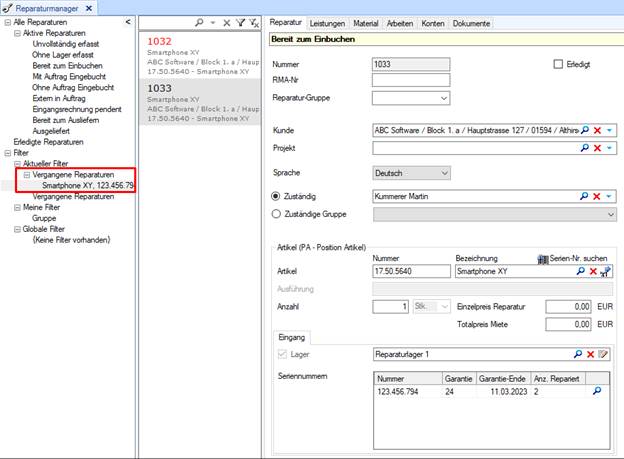Screen dimensions: 624x459
Task: Choose the Zuständige Gruppe radio option
Action: click(276, 214)
